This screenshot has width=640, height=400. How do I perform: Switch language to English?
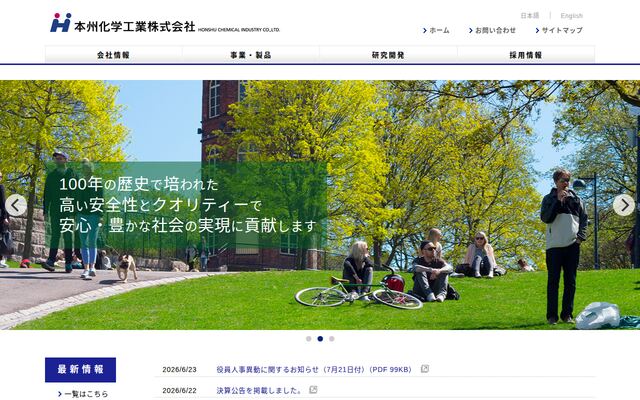click(571, 16)
